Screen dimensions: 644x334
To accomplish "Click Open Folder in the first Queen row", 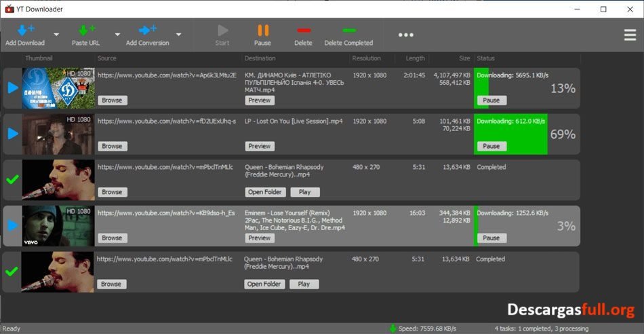I will [x=265, y=192].
